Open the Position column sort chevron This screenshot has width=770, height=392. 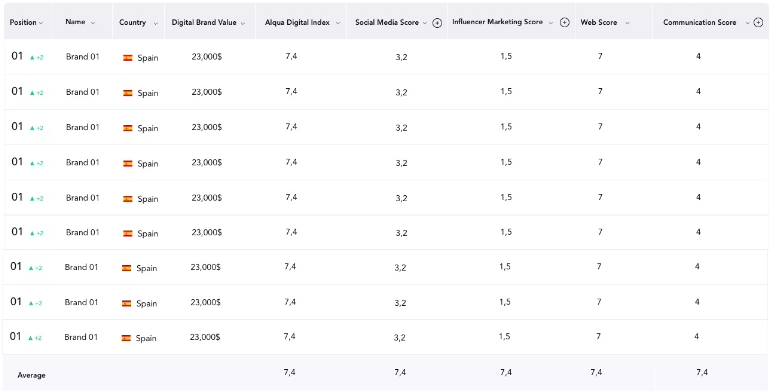click(x=41, y=23)
